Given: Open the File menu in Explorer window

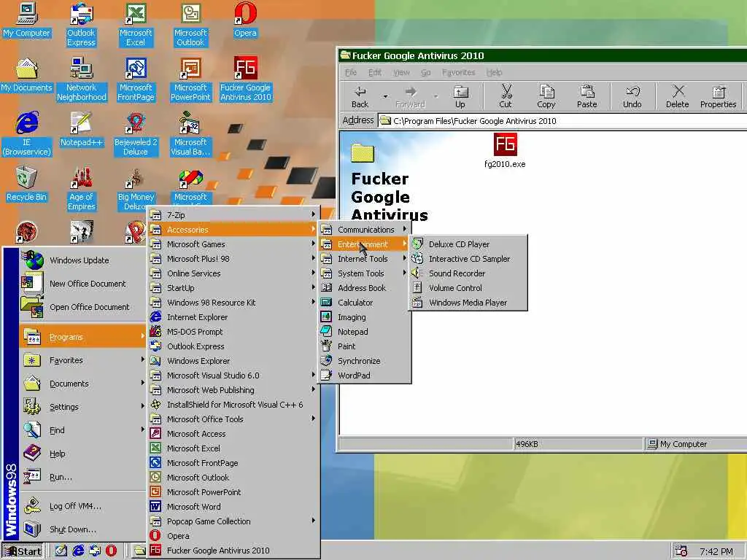Looking at the screenshot, I should (x=351, y=72).
